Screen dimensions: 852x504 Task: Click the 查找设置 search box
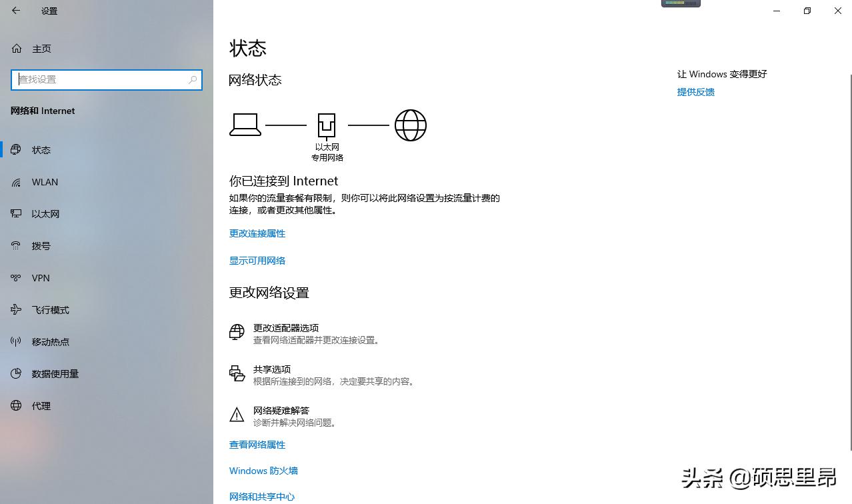[107, 79]
